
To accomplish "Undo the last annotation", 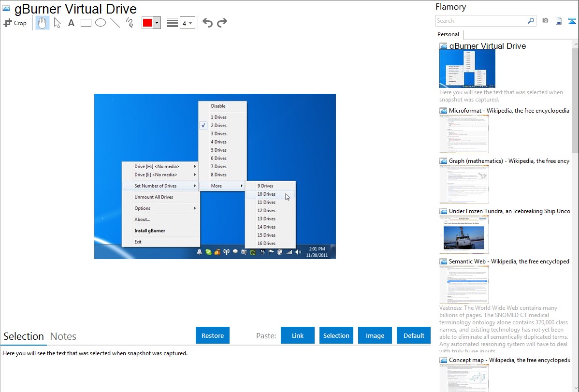I will (207, 23).
